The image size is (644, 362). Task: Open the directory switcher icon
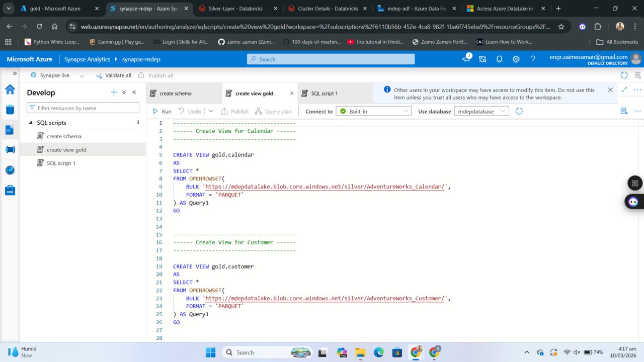point(482,59)
